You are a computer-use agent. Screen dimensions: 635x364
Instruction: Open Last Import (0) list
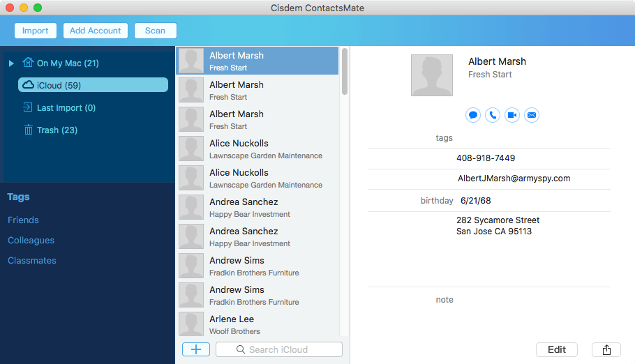coord(66,107)
